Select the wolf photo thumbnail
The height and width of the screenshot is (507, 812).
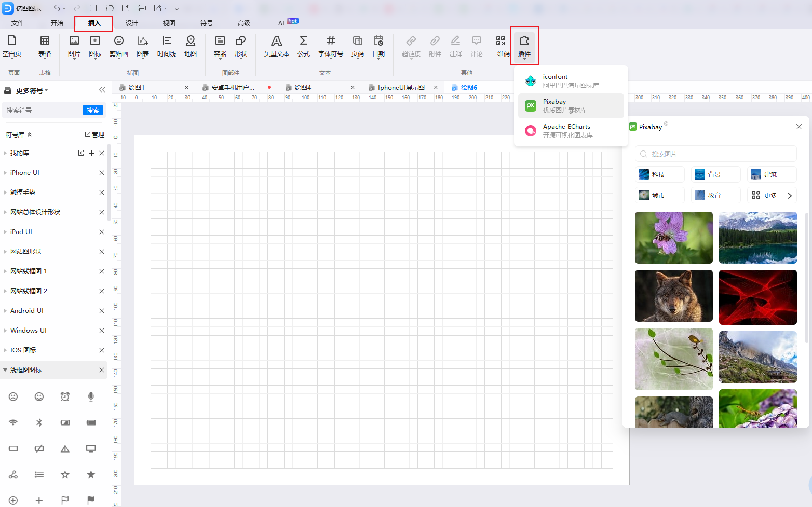674,296
